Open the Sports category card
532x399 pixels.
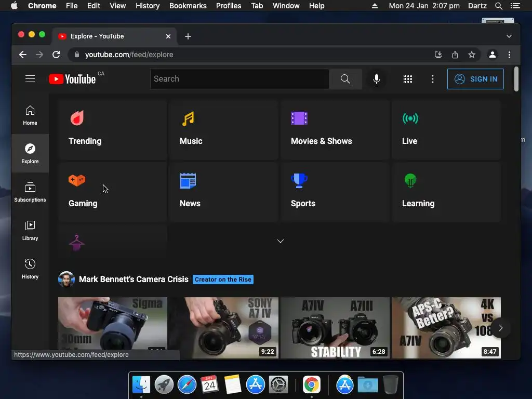coord(335,192)
